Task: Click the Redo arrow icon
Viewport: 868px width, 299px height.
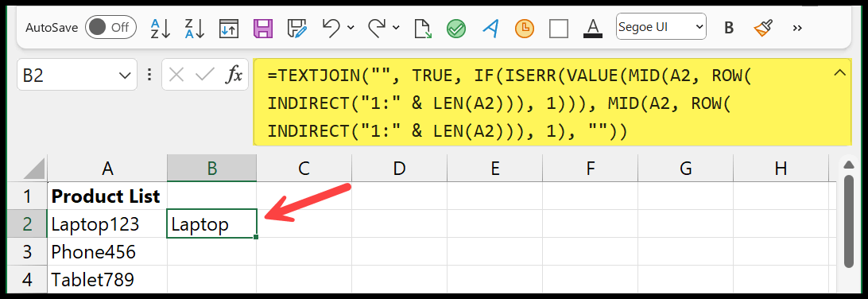Action: click(x=377, y=28)
